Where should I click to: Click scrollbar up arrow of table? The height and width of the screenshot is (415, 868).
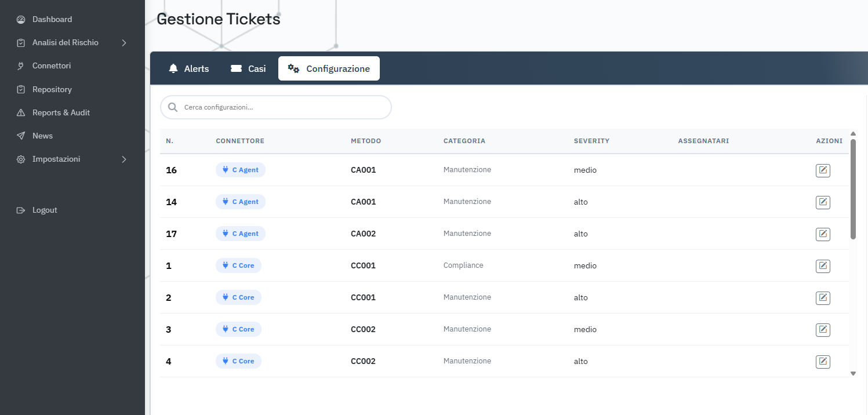coord(853,134)
